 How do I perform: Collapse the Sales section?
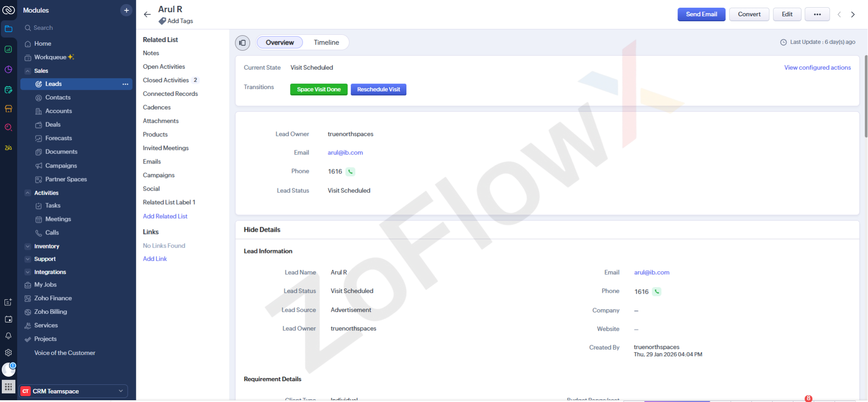pyautogui.click(x=28, y=71)
